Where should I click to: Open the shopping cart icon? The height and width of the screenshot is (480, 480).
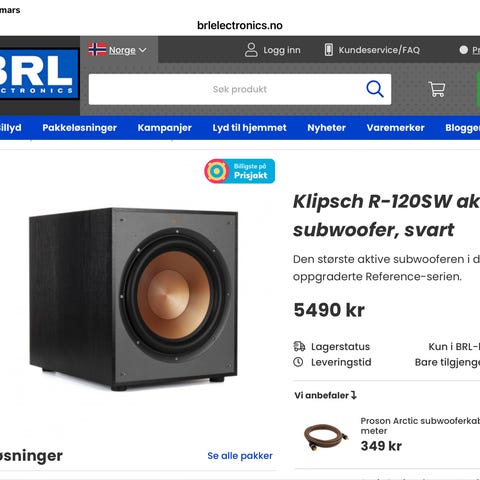coord(437,89)
